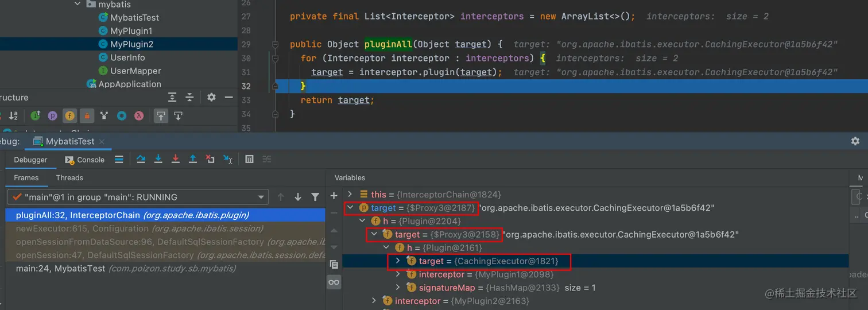Toggle Show Lambdas pink icon
Screen dimensions: 868x310
(x=139, y=115)
